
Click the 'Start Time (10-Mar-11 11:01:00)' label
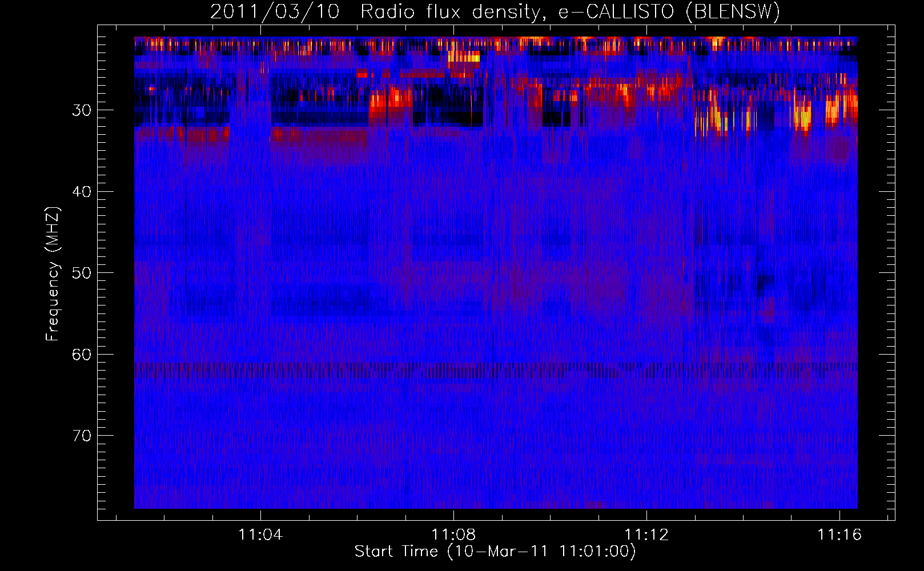coord(495,552)
